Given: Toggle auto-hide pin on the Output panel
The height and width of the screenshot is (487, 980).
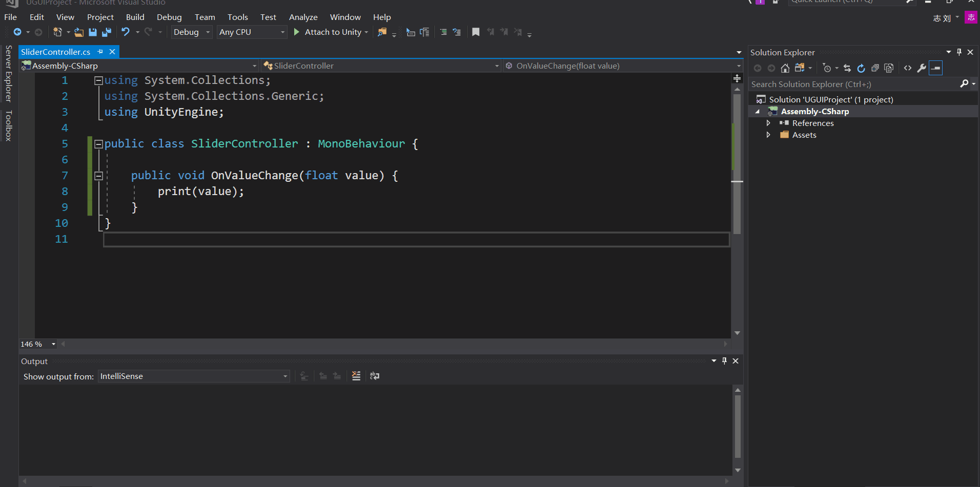Looking at the screenshot, I should [x=724, y=361].
